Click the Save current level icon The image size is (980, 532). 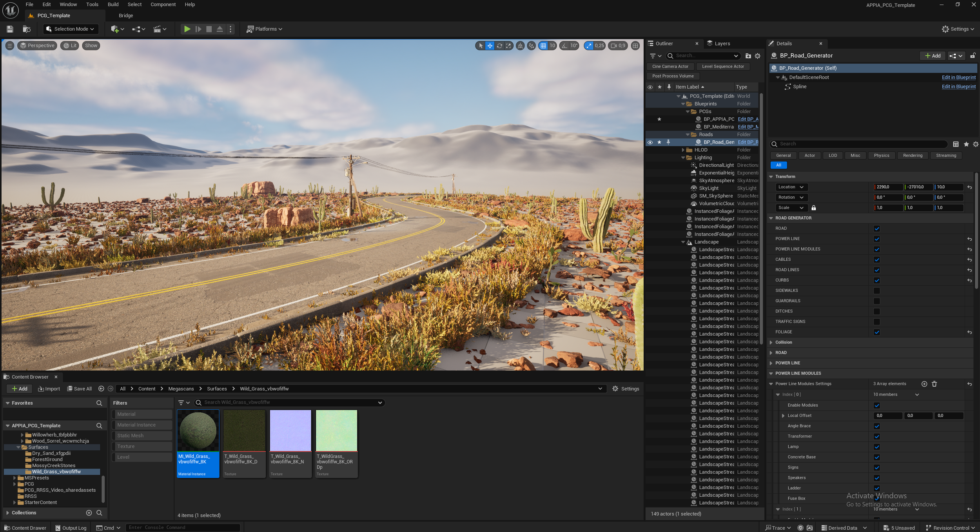point(10,29)
